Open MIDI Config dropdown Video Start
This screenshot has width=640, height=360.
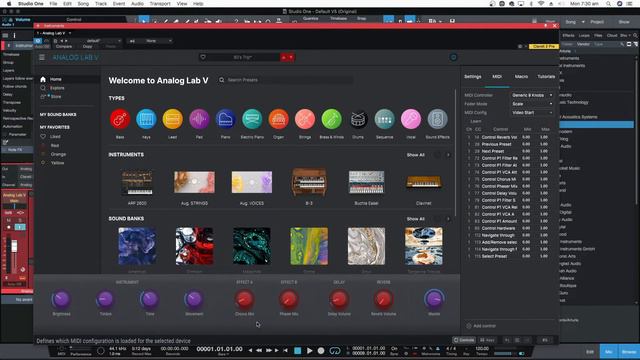(532, 113)
